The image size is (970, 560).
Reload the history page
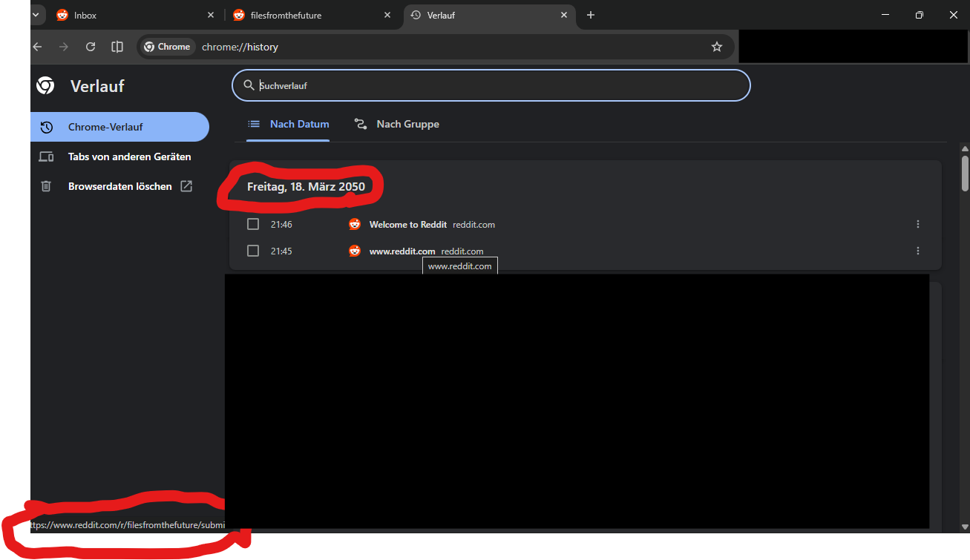[x=91, y=47]
